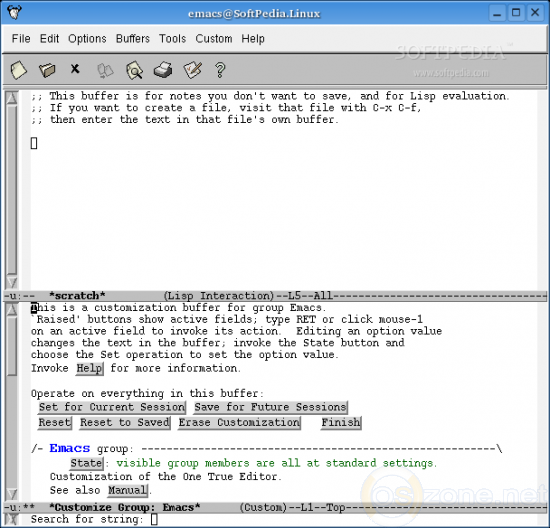Screen dimensions: 550x528
Task: Click the greyed-out copy toolbar icon
Action: [x=105, y=71]
